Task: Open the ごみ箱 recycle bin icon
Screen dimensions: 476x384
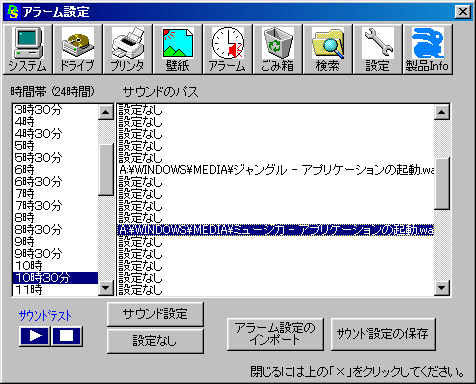Action: [x=278, y=49]
